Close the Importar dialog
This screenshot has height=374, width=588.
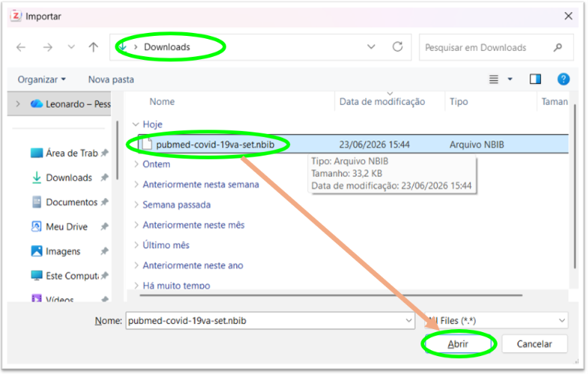[x=568, y=16]
